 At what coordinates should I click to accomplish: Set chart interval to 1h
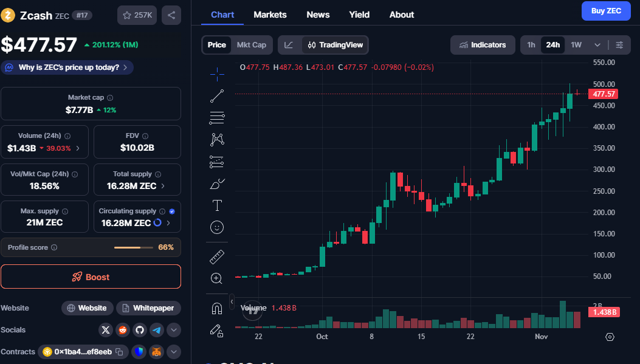(531, 45)
